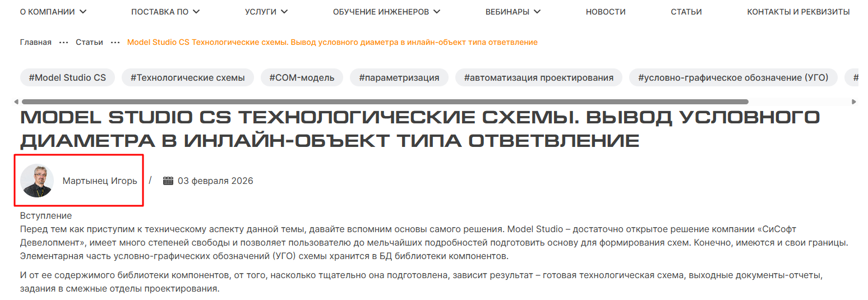Screen dimensions: 868x300
Task: Click the tags horizontal scrollbar right arrow
Action: tap(854, 101)
